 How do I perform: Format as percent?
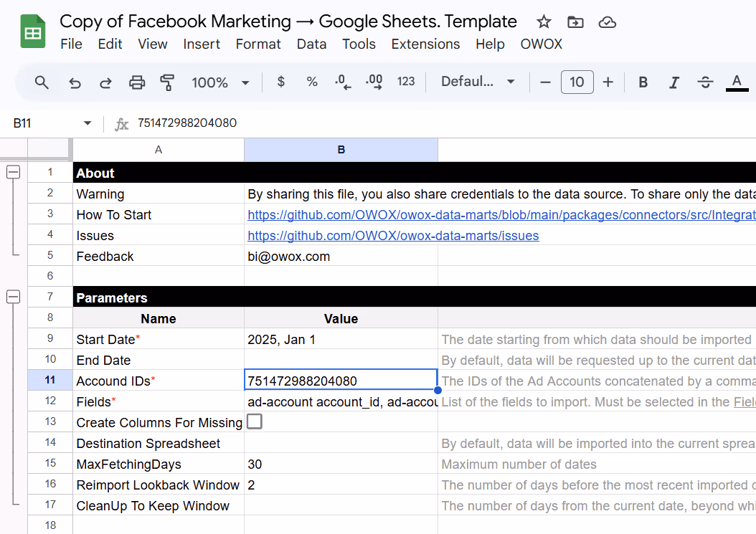312,82
